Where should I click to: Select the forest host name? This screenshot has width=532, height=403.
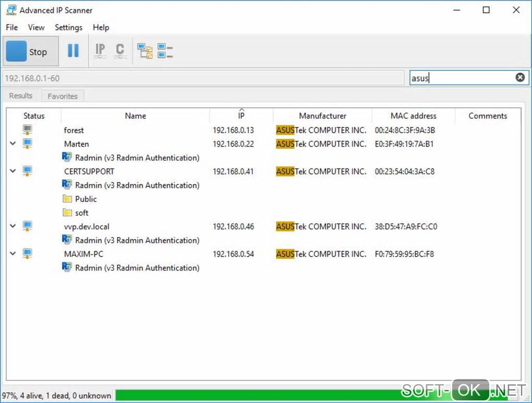tap(74, 131)
